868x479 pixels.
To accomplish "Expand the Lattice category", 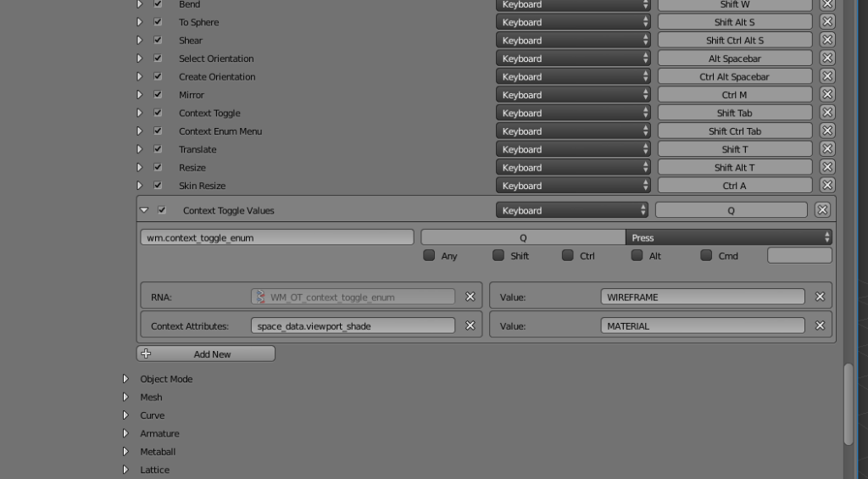I will [125, 470].
